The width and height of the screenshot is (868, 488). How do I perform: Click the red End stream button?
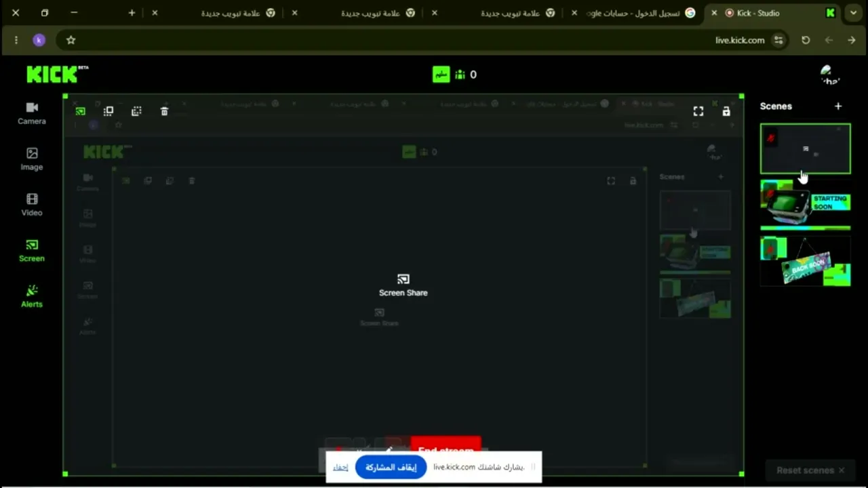coord(446,445)
